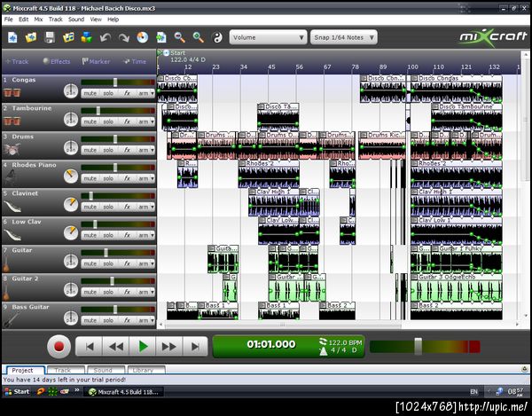Click the Windows Start button
Image resolution: width=532 pixels, height=416 pixels.
(17, 391)
